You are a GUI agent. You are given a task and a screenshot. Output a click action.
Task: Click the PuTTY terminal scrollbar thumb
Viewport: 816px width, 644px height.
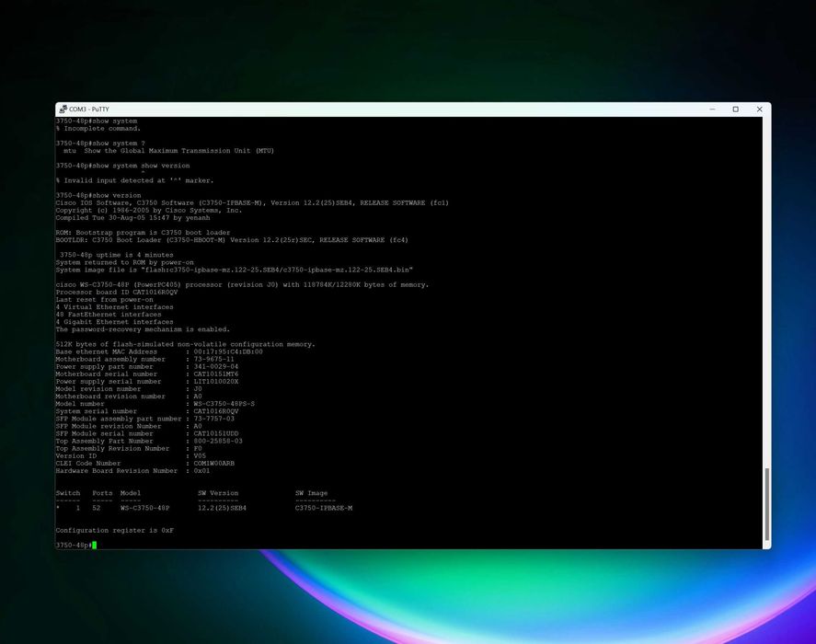(766, 504)
